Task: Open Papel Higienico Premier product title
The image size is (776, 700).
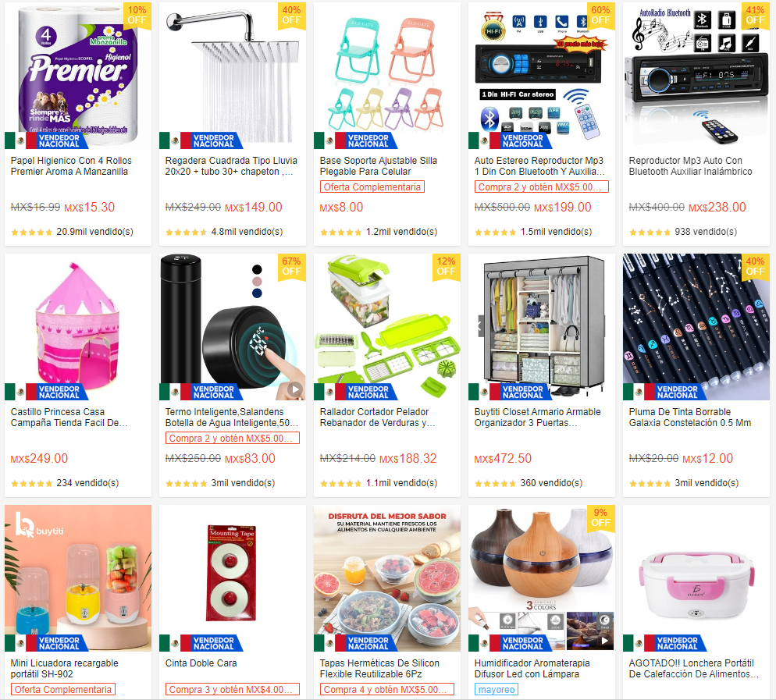Action: (71, 166)
